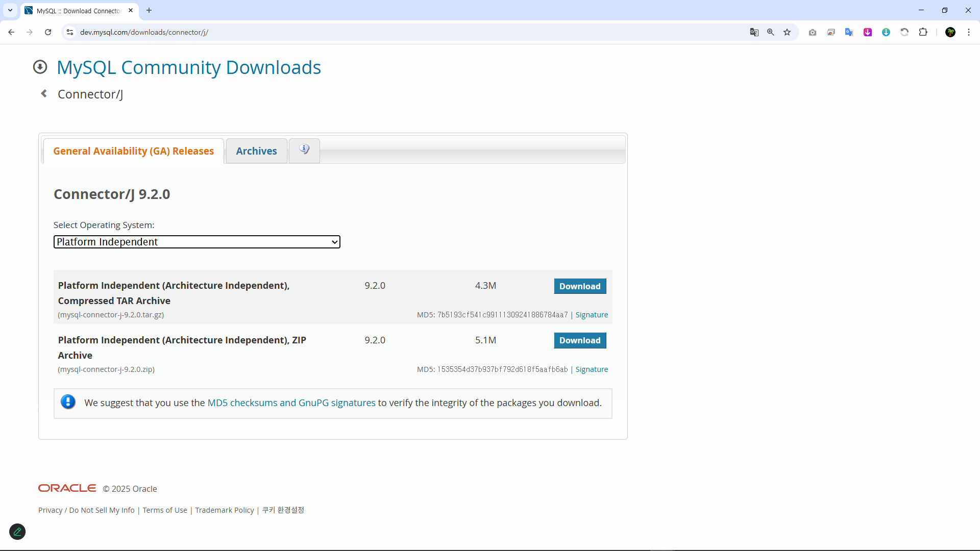Bookmark this page with the star icon

[x=787, y=32]
